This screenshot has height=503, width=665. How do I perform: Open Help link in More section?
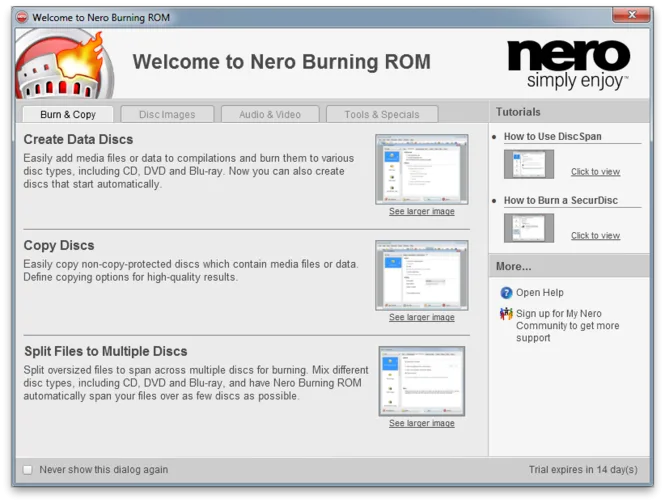tap(539, 293)
